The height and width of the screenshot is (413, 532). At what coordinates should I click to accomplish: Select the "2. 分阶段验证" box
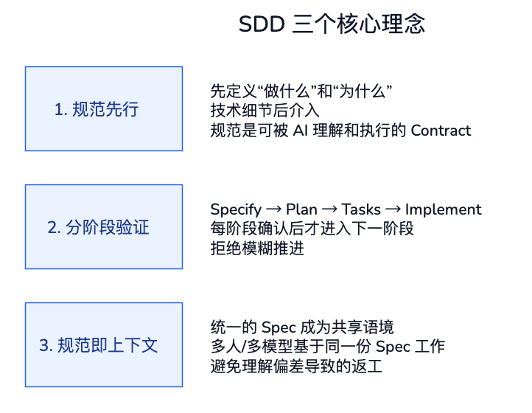(104, 227)
